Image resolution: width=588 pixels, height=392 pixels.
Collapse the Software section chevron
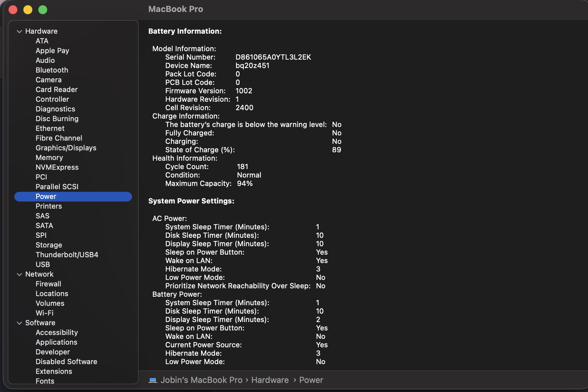pos(19,323)
